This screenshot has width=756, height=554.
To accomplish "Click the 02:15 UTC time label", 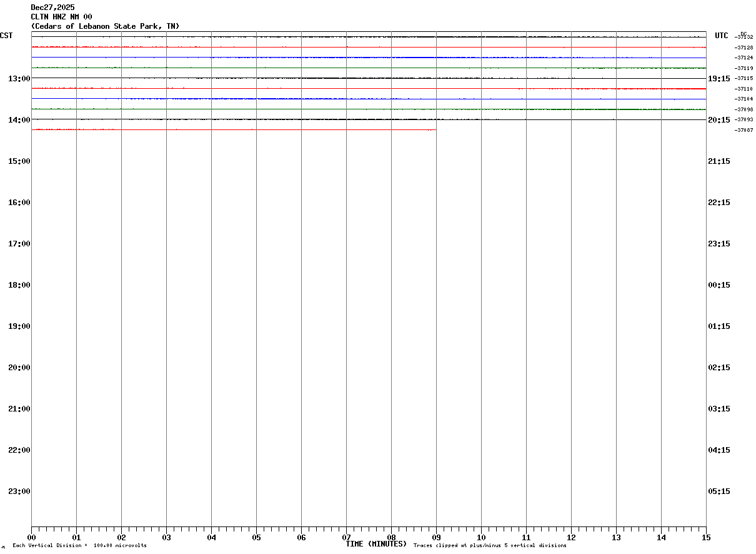I will coord(719,368).
